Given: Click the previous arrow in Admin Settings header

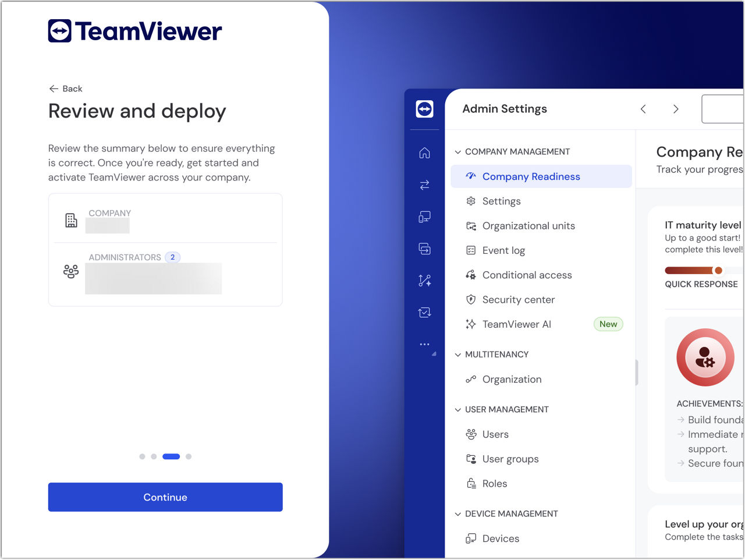Looking at the screenshot, I should tap(643, 109).
